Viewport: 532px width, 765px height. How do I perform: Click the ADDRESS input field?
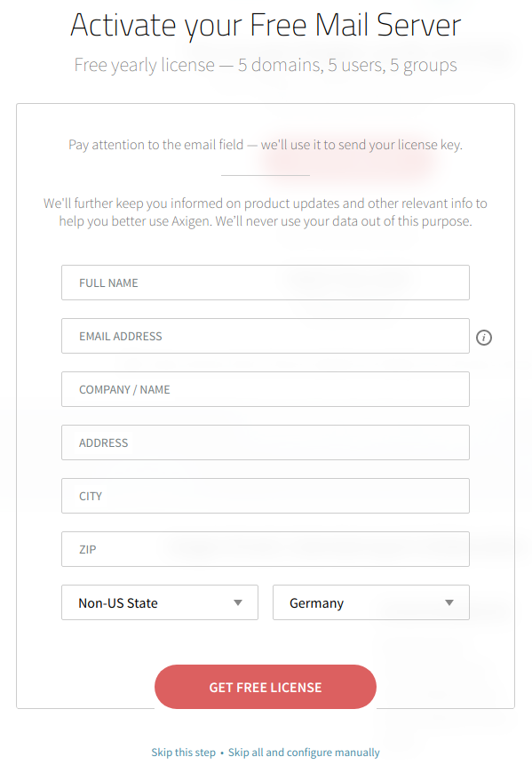(266, 442)
